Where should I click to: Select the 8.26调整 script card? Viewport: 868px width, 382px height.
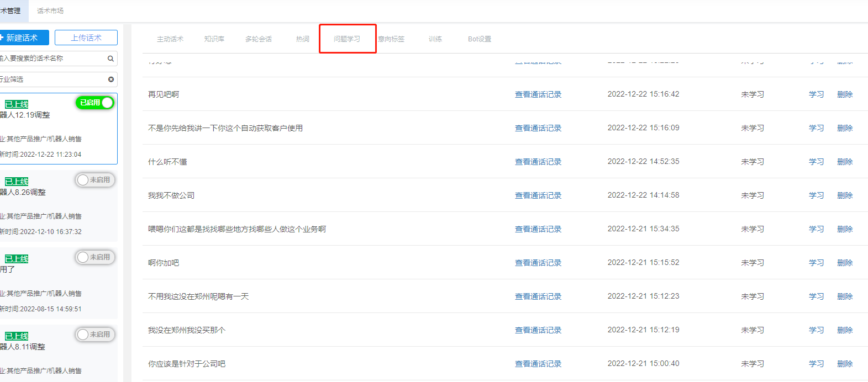click(59, 206)
